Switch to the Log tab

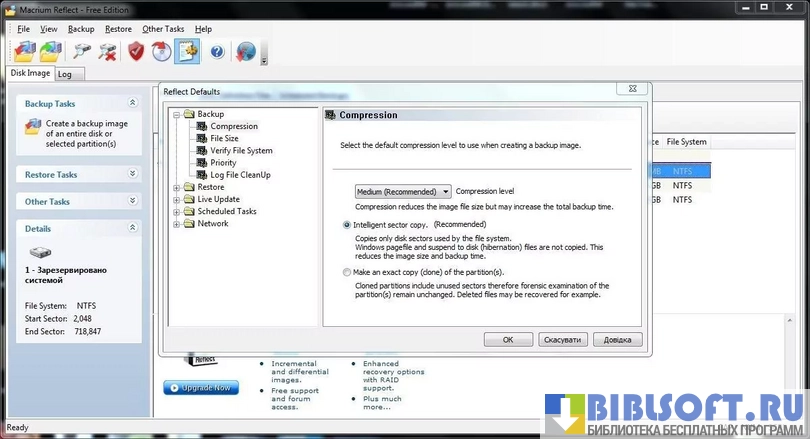[64, 74]
